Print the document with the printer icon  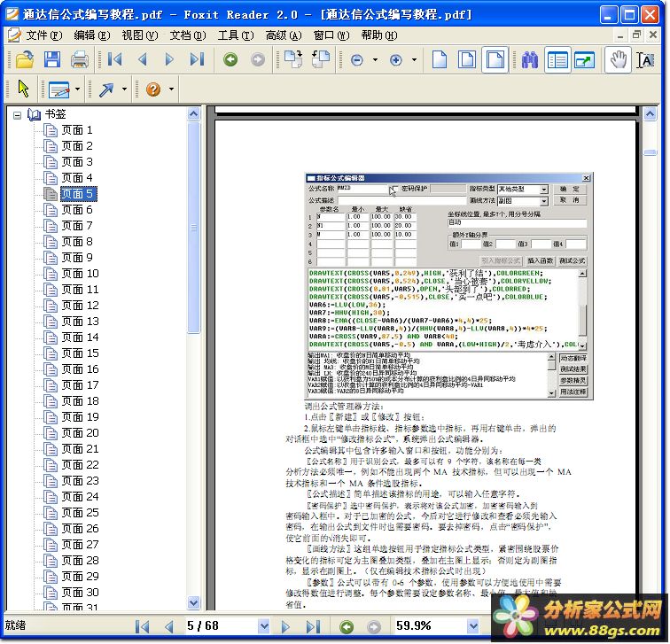(80, 59)
